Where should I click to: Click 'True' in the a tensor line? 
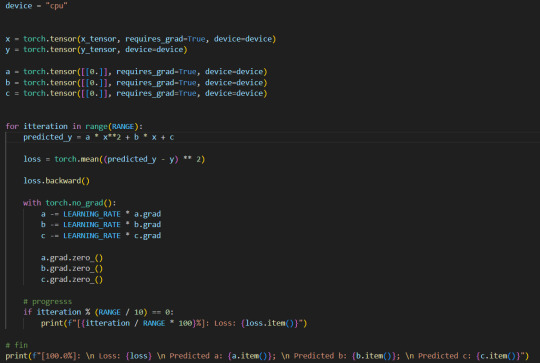[x=187, y=72]
